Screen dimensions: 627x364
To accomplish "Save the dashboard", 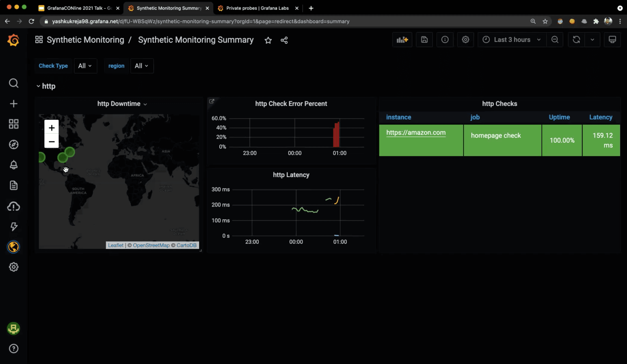I will coord(424,40).
